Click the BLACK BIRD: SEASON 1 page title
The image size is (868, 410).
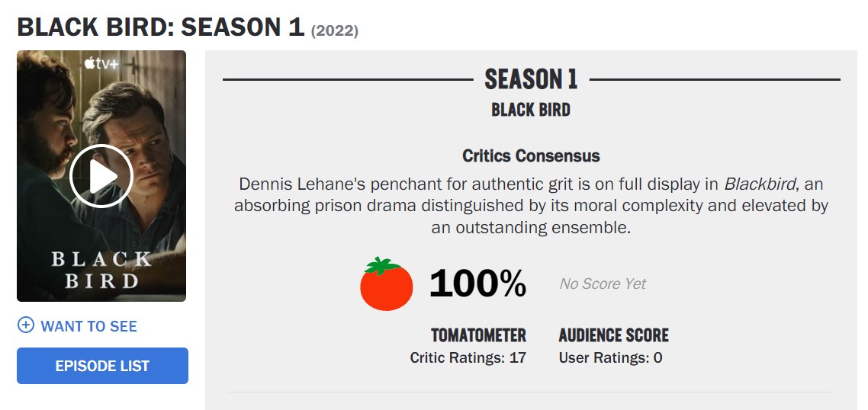click(160, 27)
